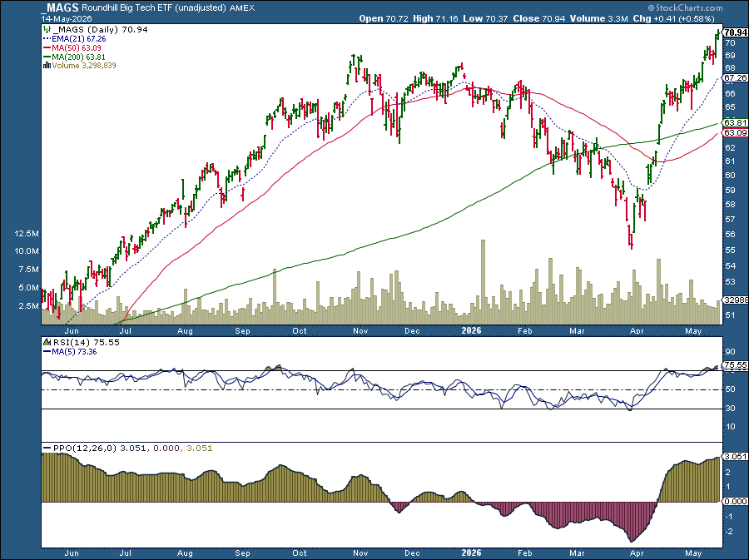This screenshot has height=560, width=749.
Task: Click the High 71.16 header value
Action: (435, 18)
